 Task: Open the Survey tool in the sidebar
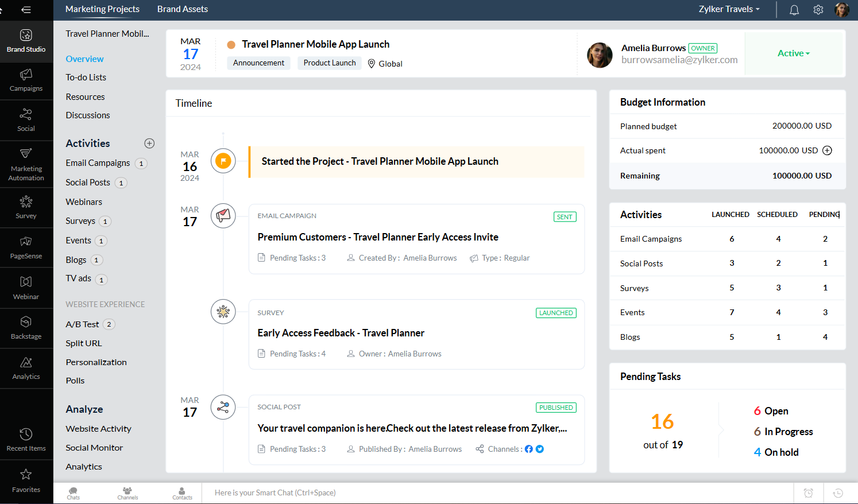point(26,207)
